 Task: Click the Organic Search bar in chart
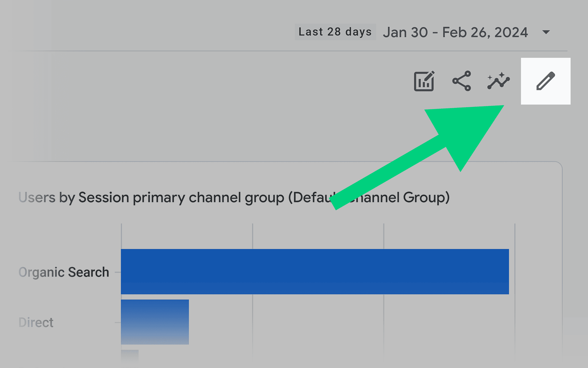(315, 272)
